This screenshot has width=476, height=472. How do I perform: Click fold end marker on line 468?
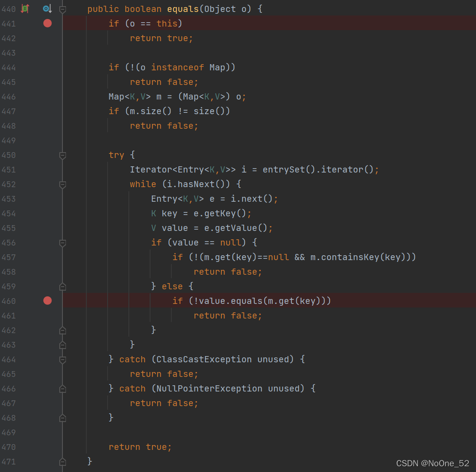(x=62, y=418)
